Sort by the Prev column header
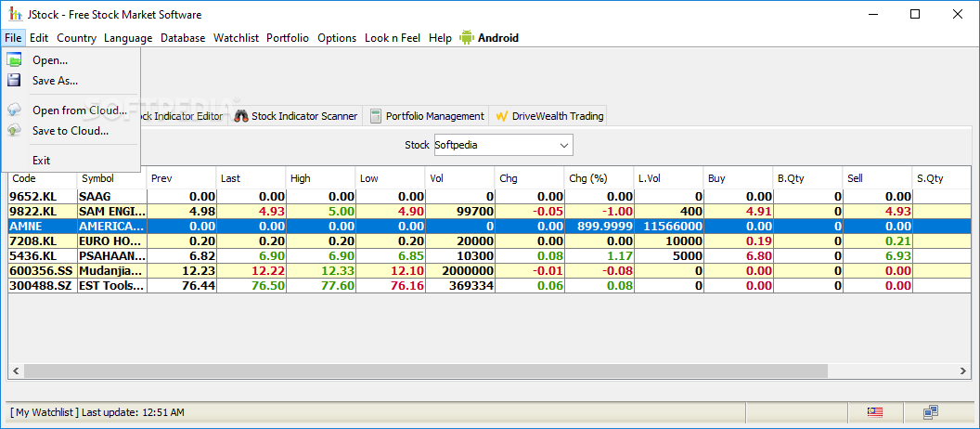 pyautogui.click(x=181, y=178)
